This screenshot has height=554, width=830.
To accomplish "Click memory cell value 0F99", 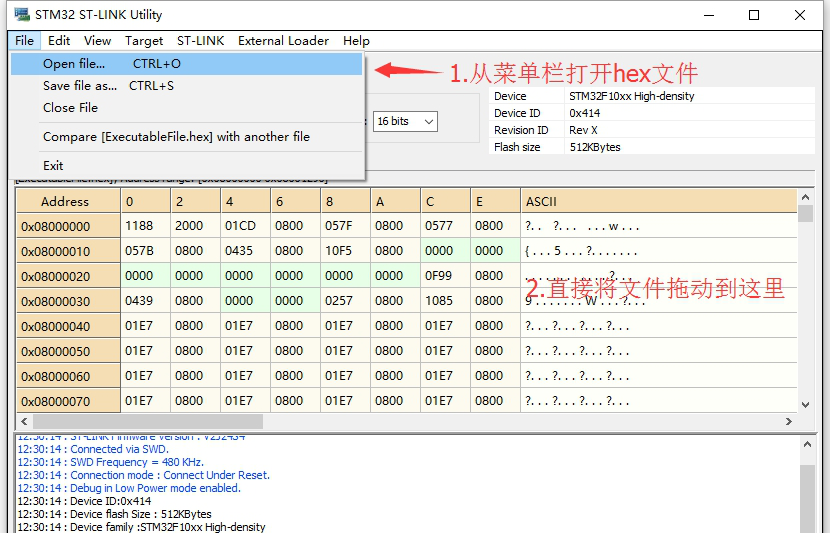I will click(x=445, y=276).
